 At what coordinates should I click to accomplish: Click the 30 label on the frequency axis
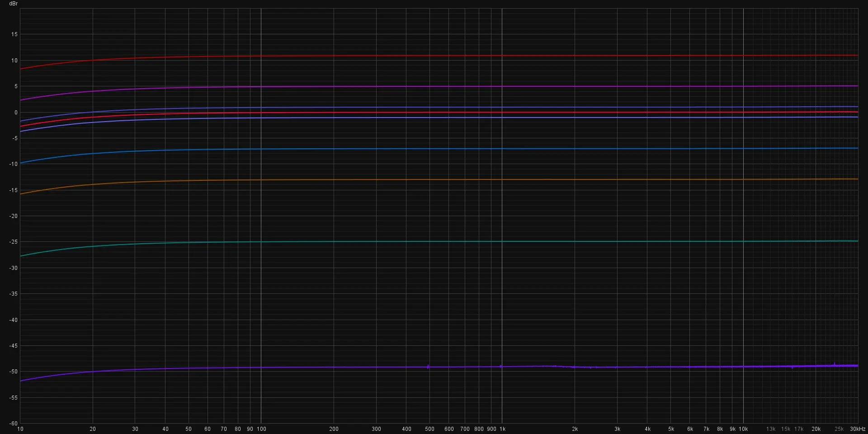click(x=135, y=429)
